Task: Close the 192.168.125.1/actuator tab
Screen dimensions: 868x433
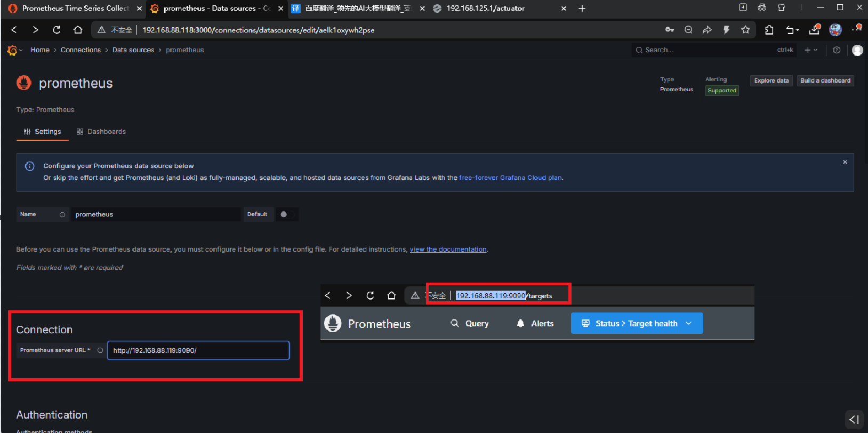Action: [564, 9]
